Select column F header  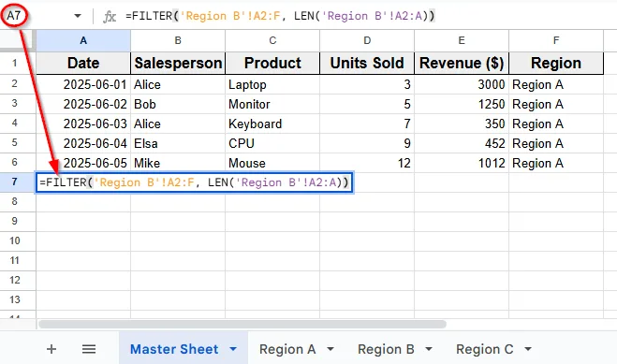(555, 40)
